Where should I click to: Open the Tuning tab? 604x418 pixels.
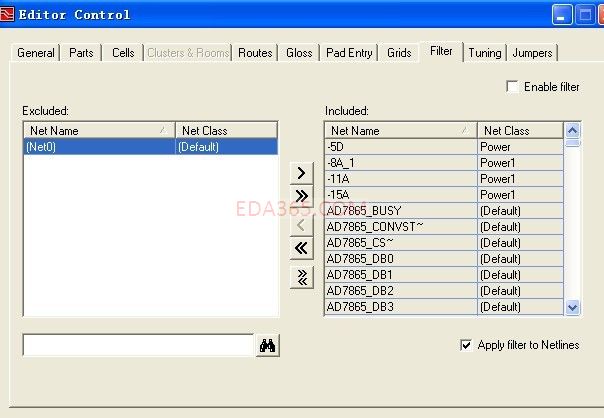click(485, 53)
